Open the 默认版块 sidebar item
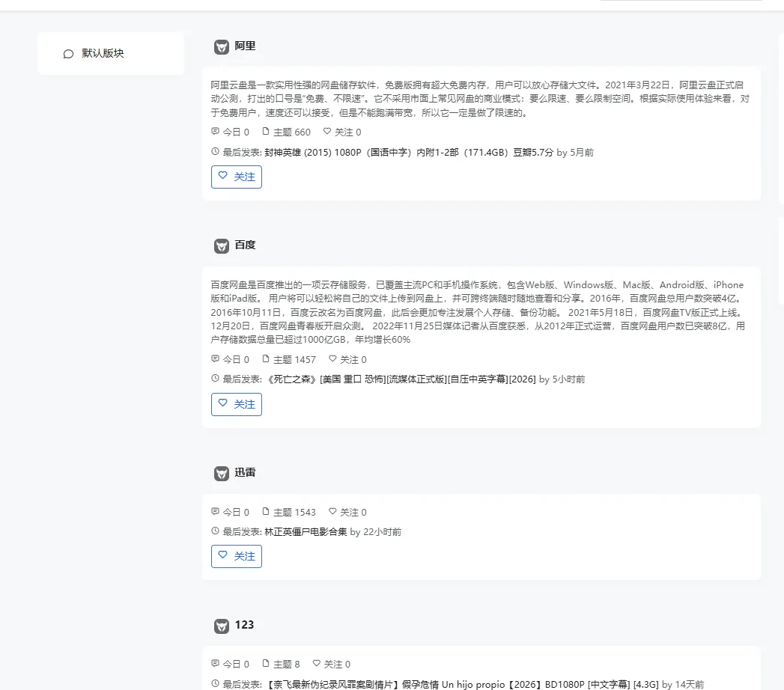Screen dimensions: 784x690 pos(111,53)
